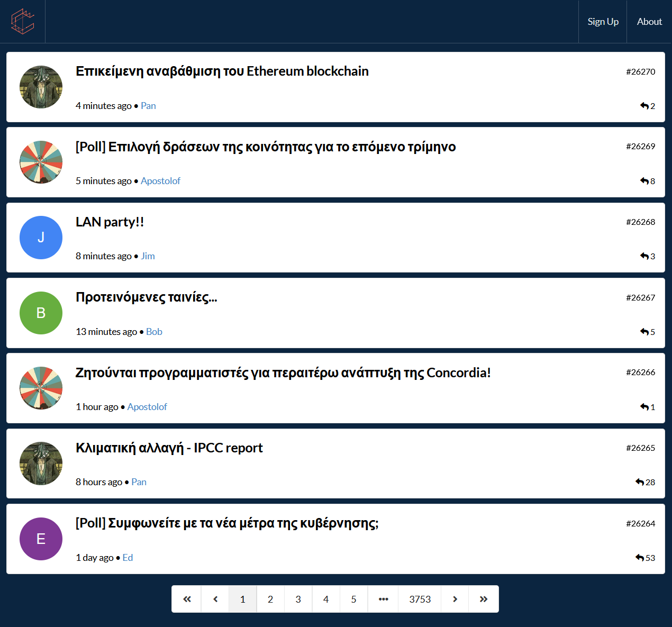Image resolution: width=672 pixels, height=627 pixels.
Task: Open the Sign Up menu item
Action: pos(603,22)
